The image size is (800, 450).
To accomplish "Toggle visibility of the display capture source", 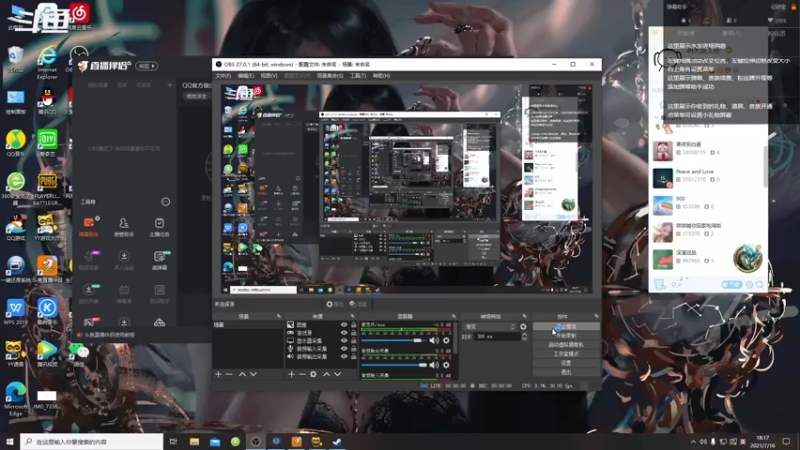I will pyautogui.click(x=344, y=340).
